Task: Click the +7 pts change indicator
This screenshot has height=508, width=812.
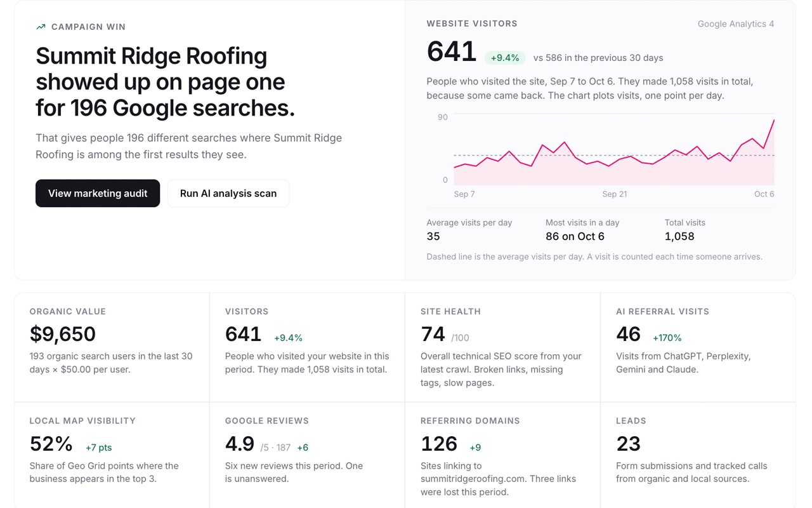Action: pyautogui.click(x=98, y=448)
